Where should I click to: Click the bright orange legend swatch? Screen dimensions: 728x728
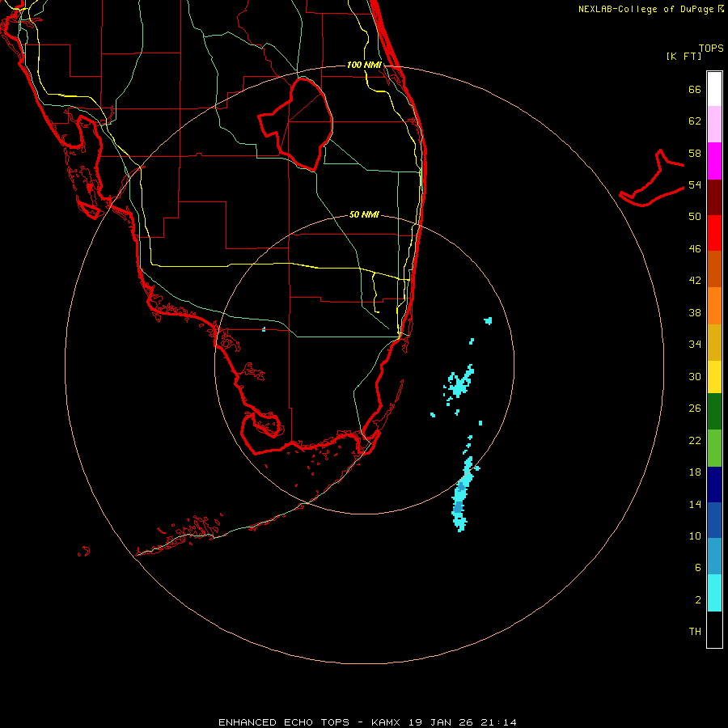714,306
